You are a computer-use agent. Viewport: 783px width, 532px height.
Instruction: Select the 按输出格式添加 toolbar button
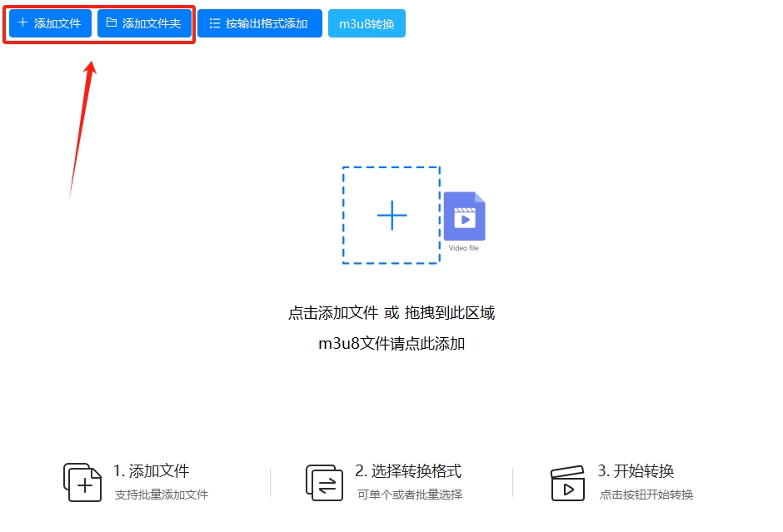point(260,22)
